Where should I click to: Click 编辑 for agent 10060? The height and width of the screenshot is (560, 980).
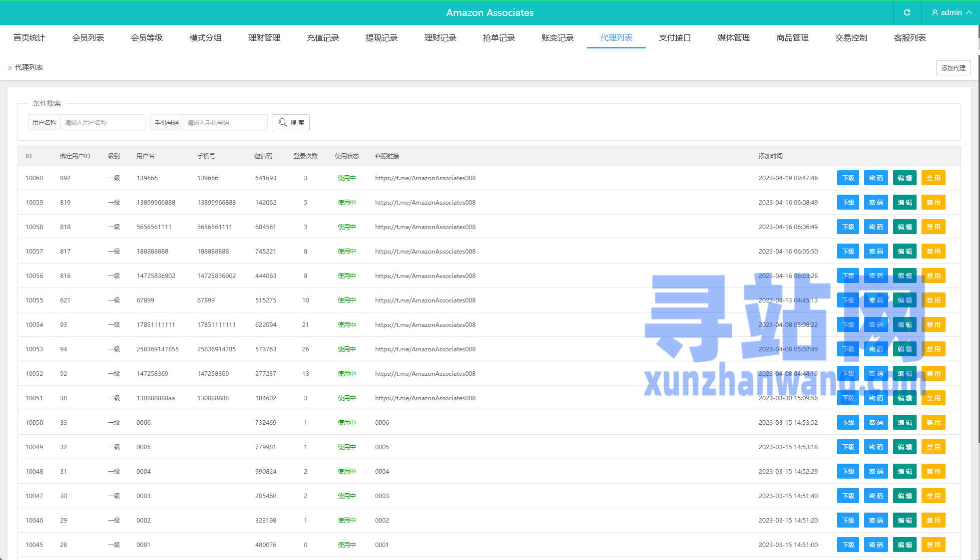(x=905, y=178)
